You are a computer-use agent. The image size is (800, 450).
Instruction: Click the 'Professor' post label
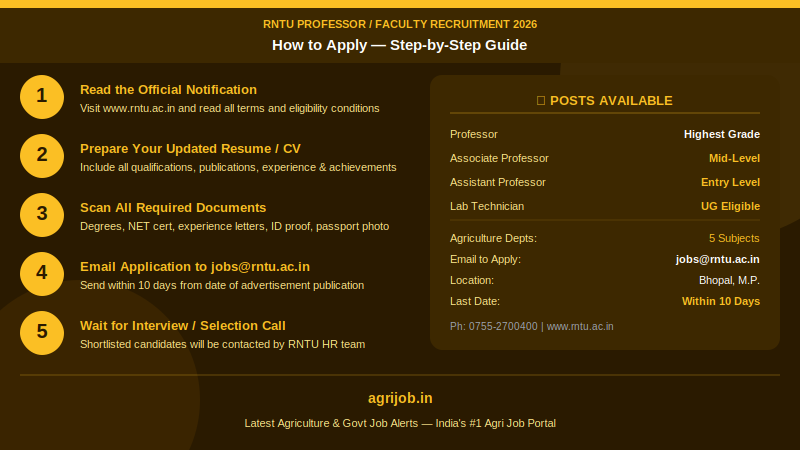click(x=473, y=134)
